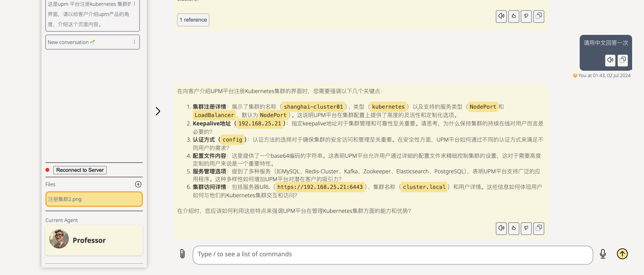Click the Reconnect to Server button

(x=80, y=170)
